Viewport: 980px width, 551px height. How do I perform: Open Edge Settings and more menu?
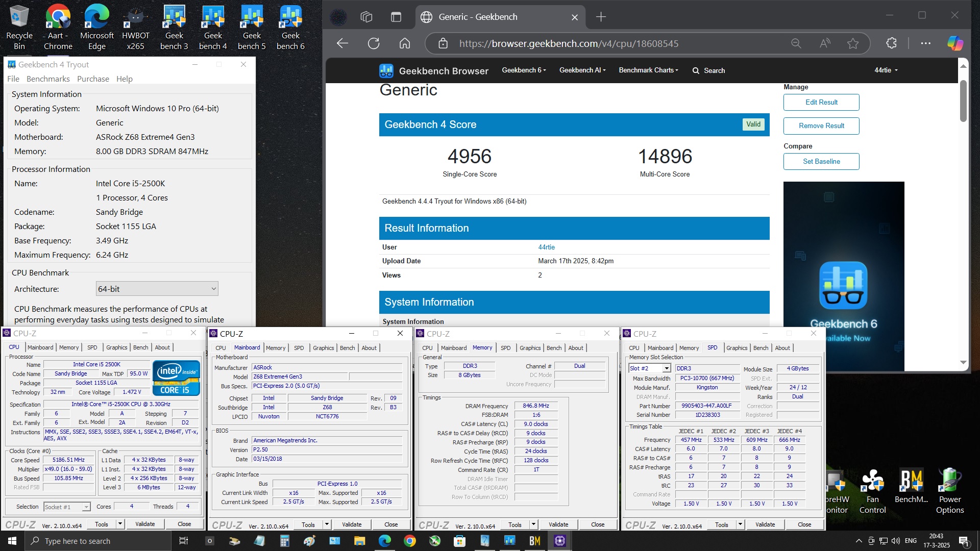click(x=925, y=43)
